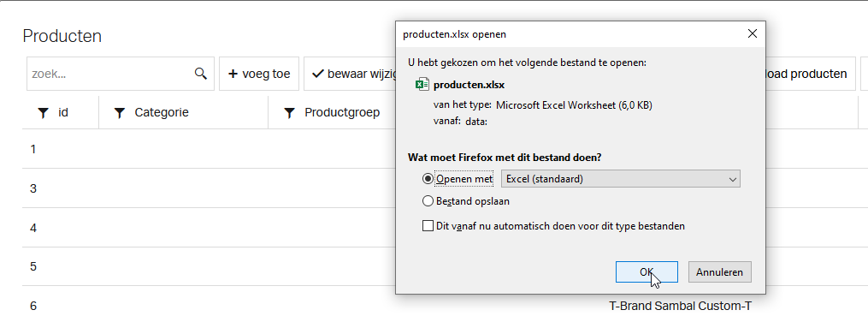Screen dimensions: 868x316
Task: Select the table row with id 5
Action: (x=209, y=266)
